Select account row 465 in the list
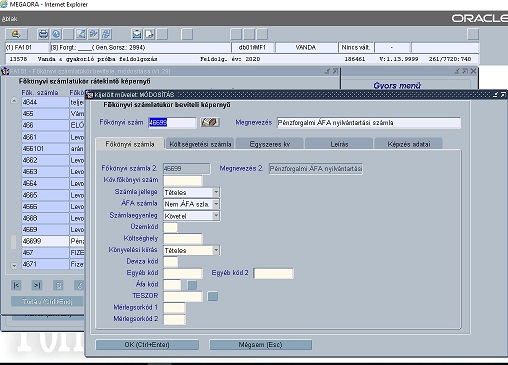The height and width of the screenshot is (365, 508). point(45,114)
